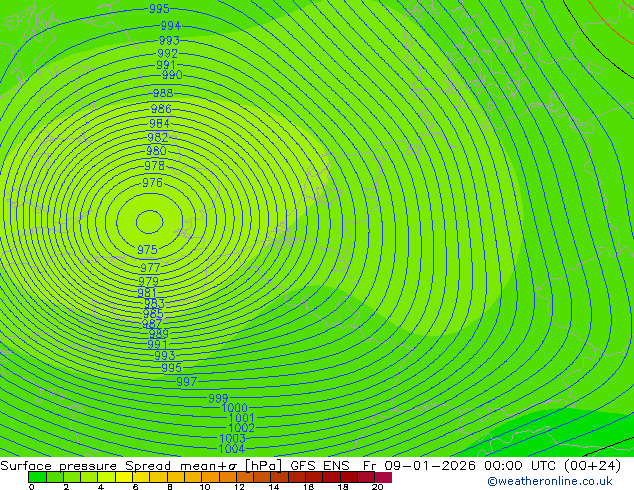
Task: Click the 1002 isobar label
Action: 241,428
